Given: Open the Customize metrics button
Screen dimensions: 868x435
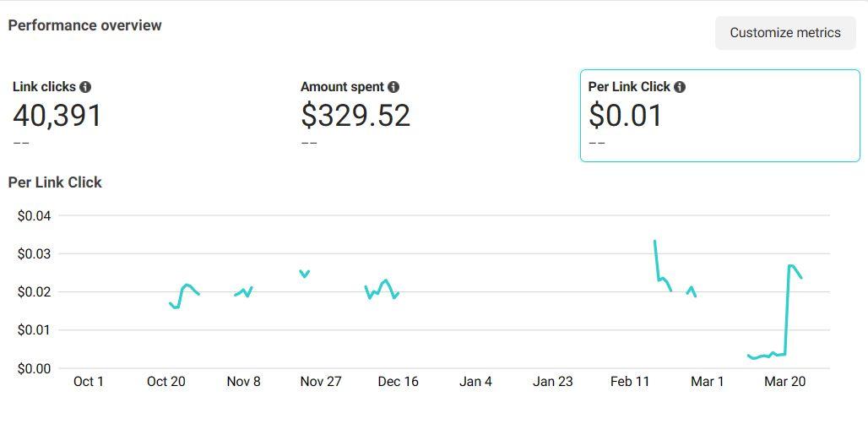Looking at the screenshot, I should [785, 33].
